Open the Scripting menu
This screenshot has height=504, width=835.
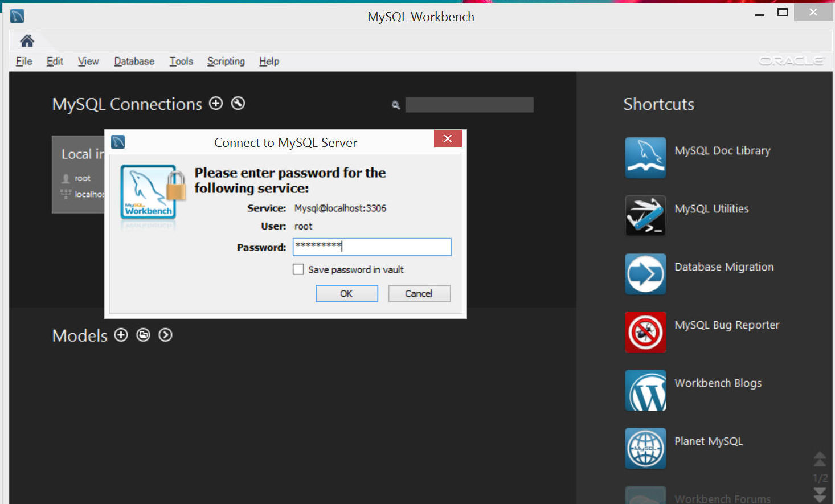tap(226, 61)
